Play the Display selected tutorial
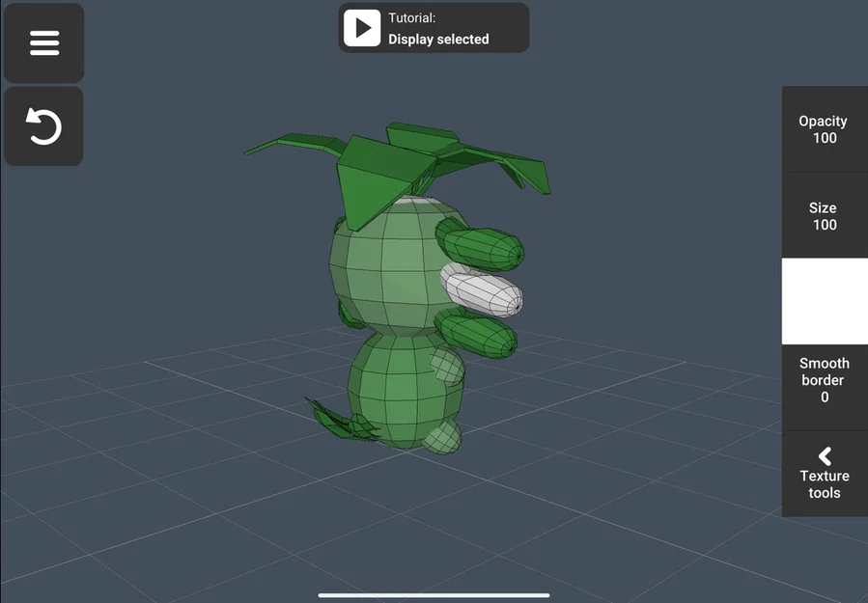 click(x=362, y=28)
